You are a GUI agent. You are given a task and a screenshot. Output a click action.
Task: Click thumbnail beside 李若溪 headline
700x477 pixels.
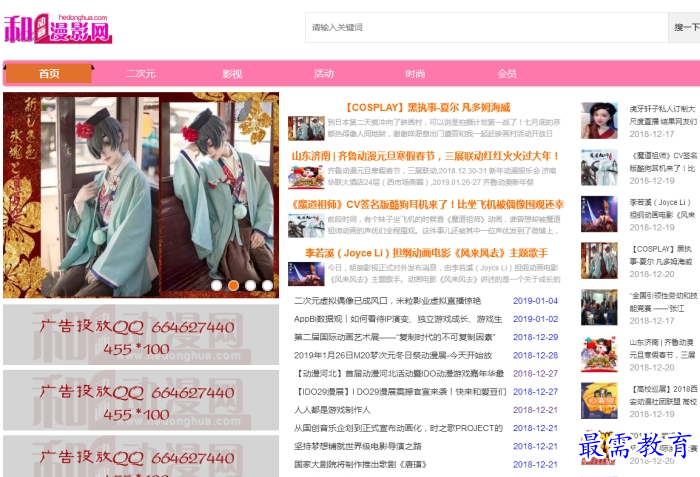click(x=306, y=274)
